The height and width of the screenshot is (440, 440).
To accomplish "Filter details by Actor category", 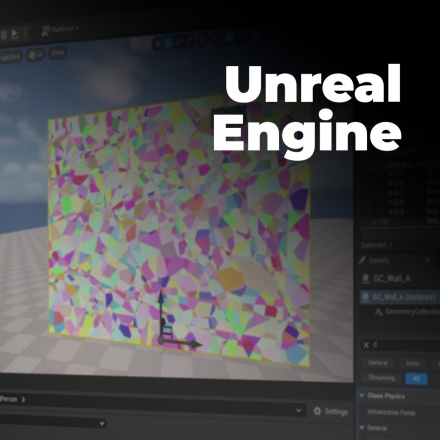I will click(413, 364).
